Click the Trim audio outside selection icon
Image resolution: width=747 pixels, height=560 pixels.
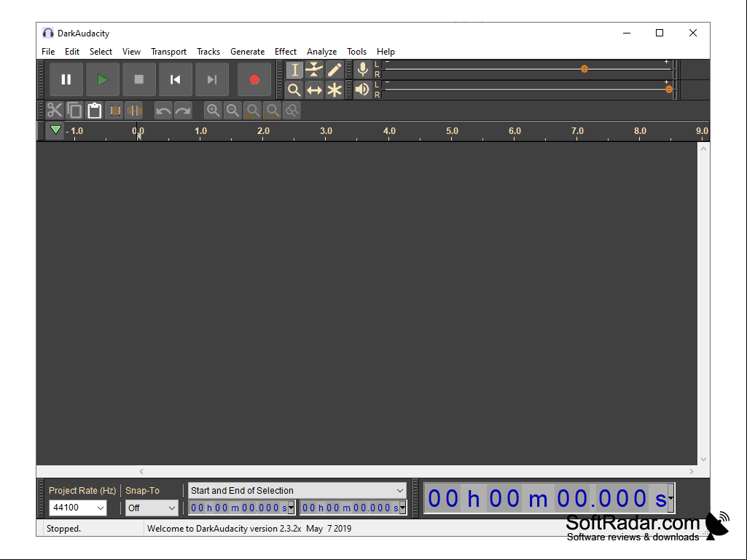pos(114,111)
